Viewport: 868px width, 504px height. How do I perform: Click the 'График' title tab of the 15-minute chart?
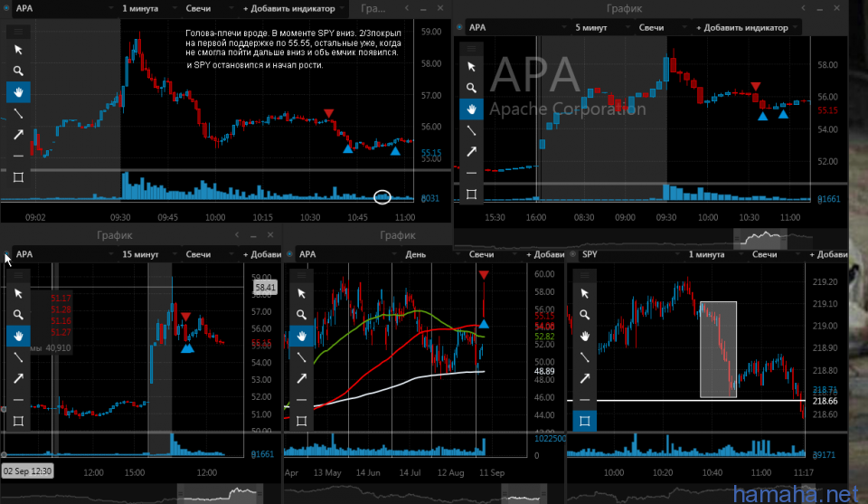pyautogui.click(x=115, y=235)
